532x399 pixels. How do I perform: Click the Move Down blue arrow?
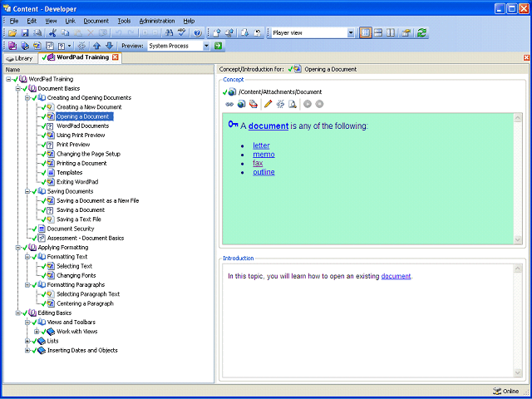[x=109, y=46]
